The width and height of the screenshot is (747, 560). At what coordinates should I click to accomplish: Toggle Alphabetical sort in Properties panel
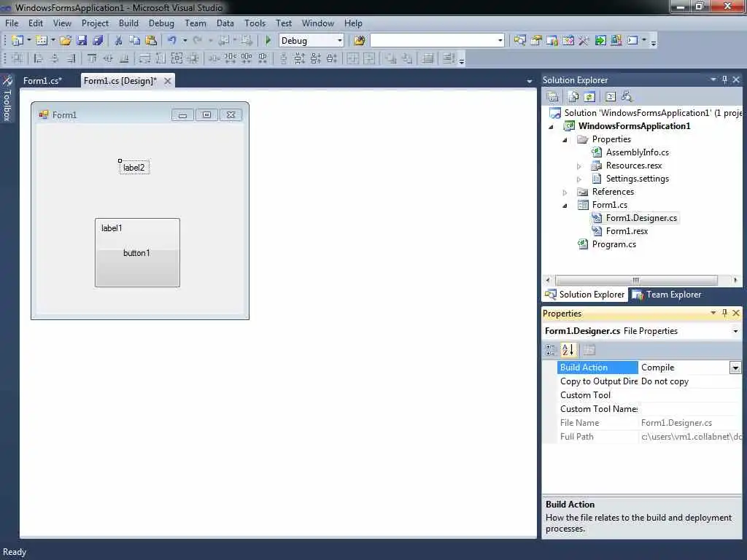pos(568,350)
